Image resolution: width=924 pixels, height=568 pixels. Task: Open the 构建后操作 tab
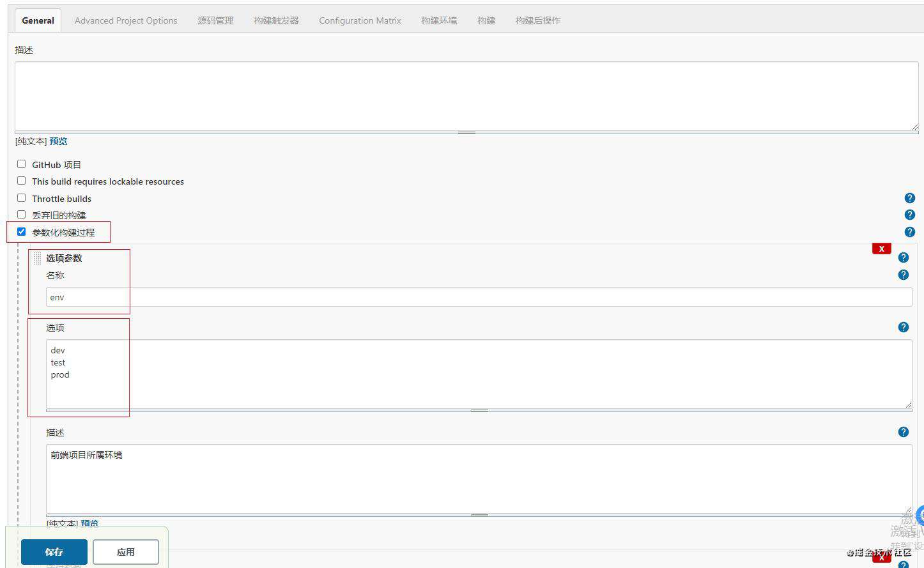[x=538, y=20]
